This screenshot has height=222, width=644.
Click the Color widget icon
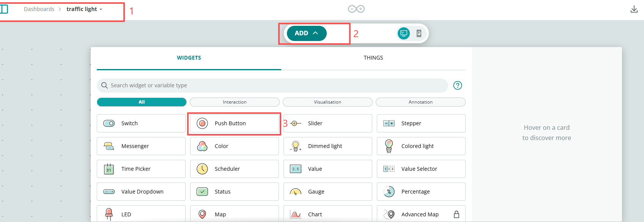[202, 146]
